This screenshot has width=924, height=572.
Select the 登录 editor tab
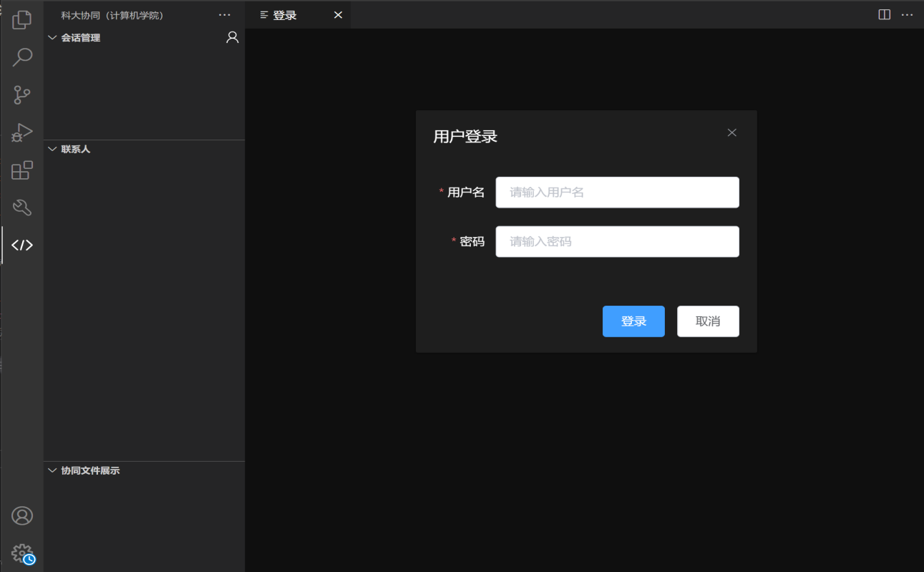(298, 15)
